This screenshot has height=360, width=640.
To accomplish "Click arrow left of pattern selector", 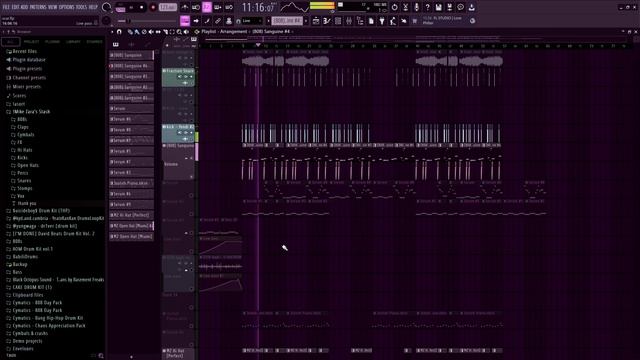I will pyautogui.click(x=269, y=21).
